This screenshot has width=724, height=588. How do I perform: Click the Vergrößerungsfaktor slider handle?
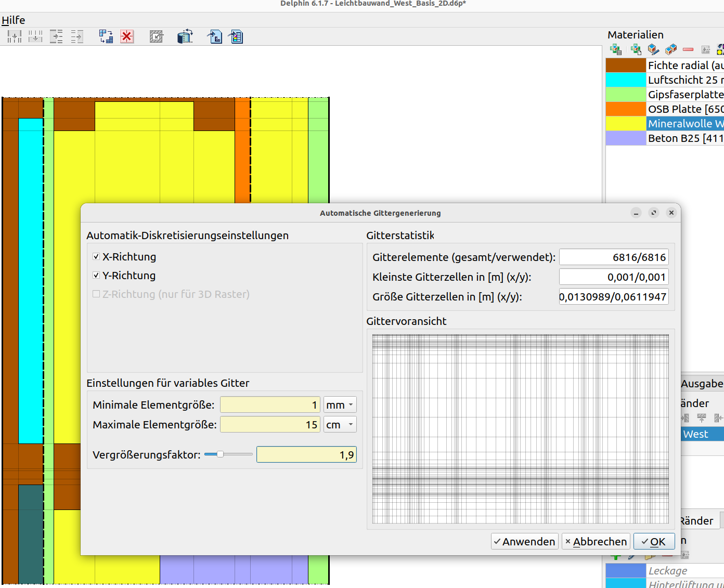tap(220, 454)
